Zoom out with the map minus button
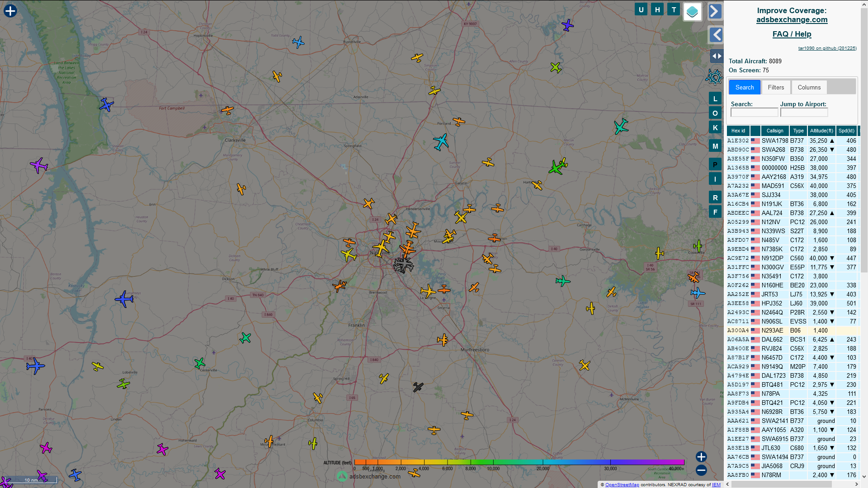Screen dimensions: 868x488 pyautogui.click(x=701, y=470)
